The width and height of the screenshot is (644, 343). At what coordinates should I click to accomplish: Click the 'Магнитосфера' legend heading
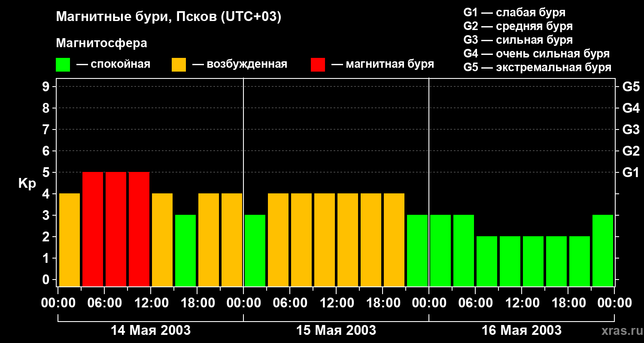[101, 43]
